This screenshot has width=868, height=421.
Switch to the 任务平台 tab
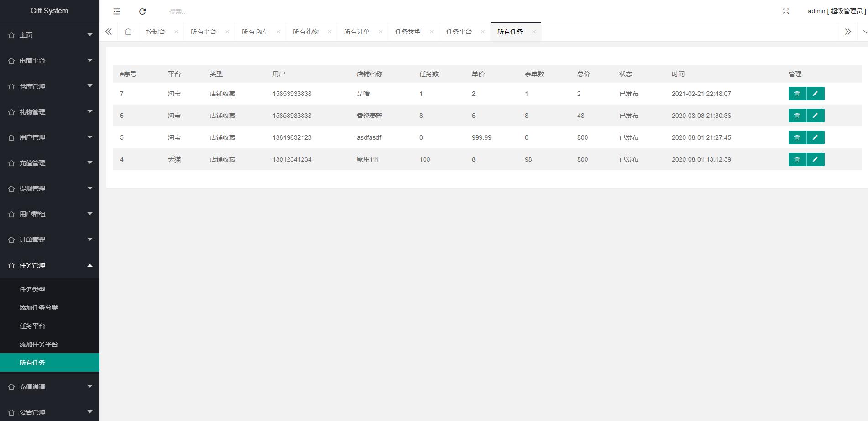coord(459,32)
